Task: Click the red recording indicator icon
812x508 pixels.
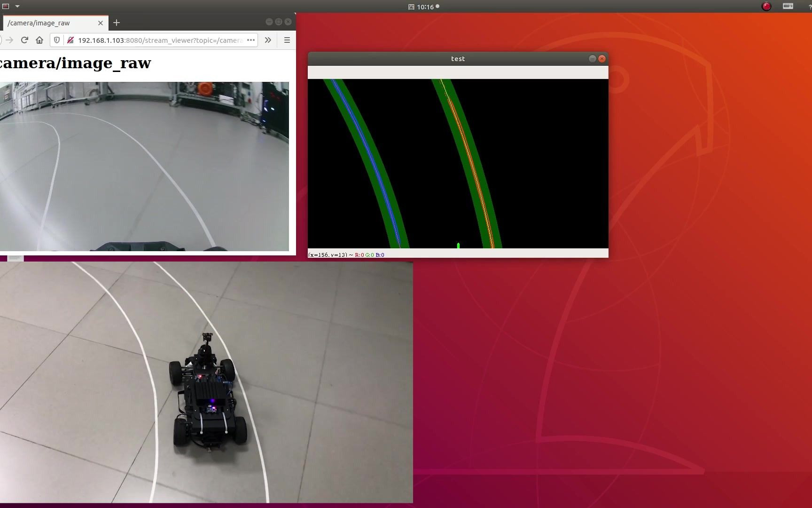Action: pyautogui.click(x=766, y=7)
